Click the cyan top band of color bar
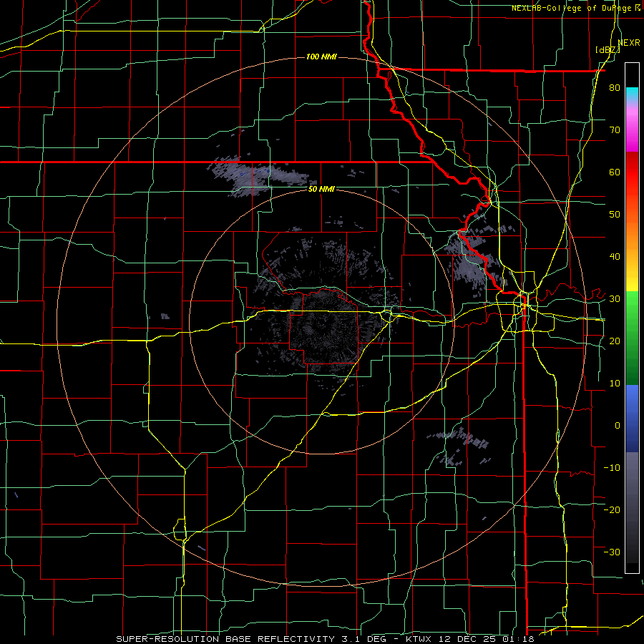 tap(632, 92)
